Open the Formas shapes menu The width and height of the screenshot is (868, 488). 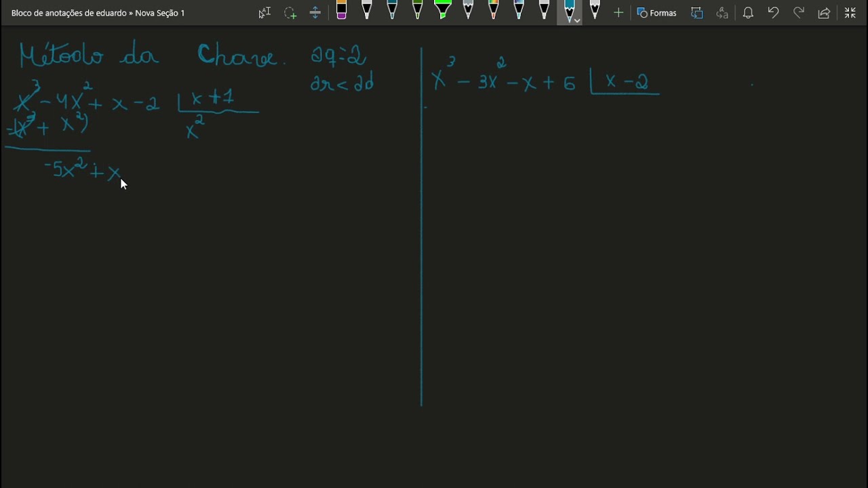(657, 13)
